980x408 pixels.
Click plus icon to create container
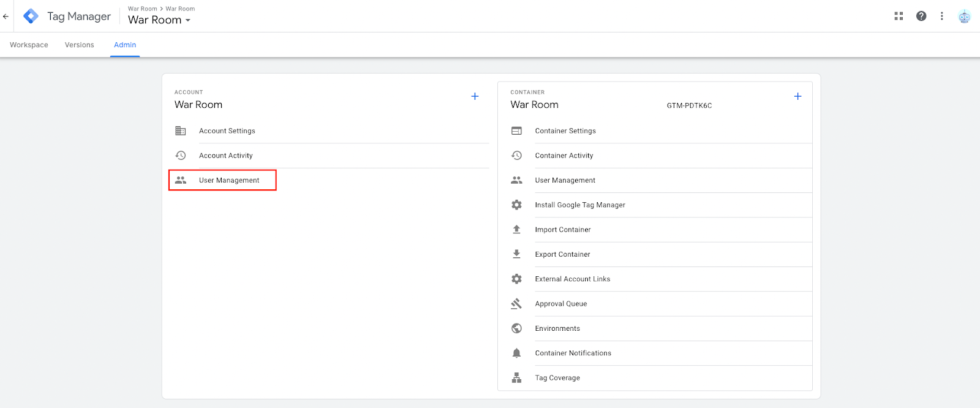point(797,96)
